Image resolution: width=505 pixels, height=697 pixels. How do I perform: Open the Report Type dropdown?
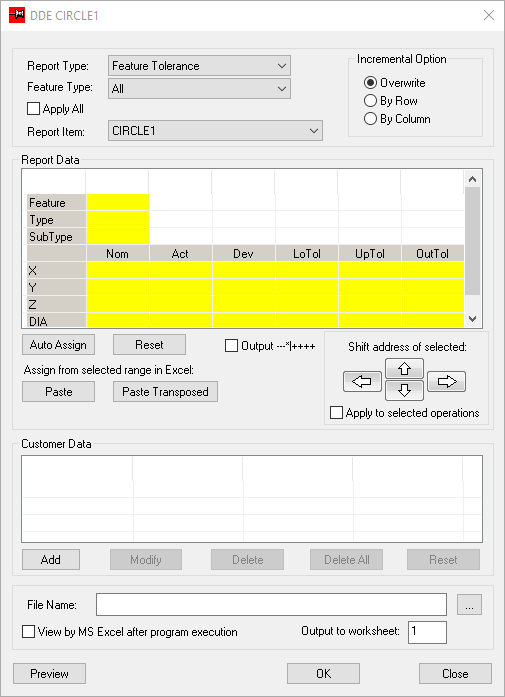(200, 66)
